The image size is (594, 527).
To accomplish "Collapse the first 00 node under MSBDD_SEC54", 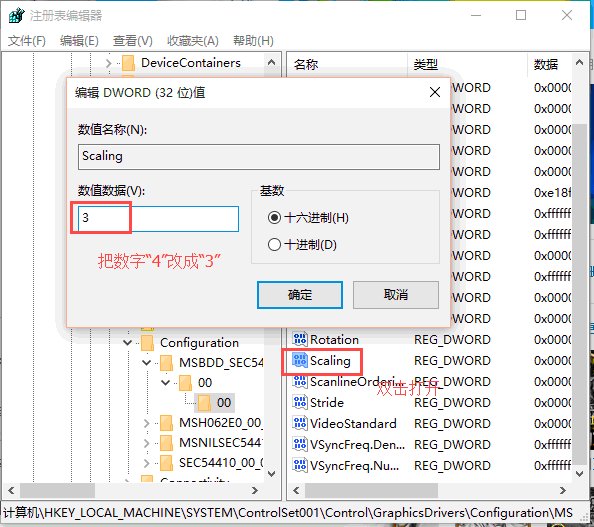I will pos(166,383).
